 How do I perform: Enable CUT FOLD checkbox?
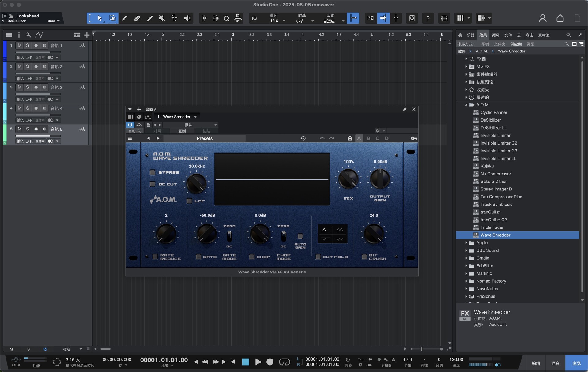(318, 257)
